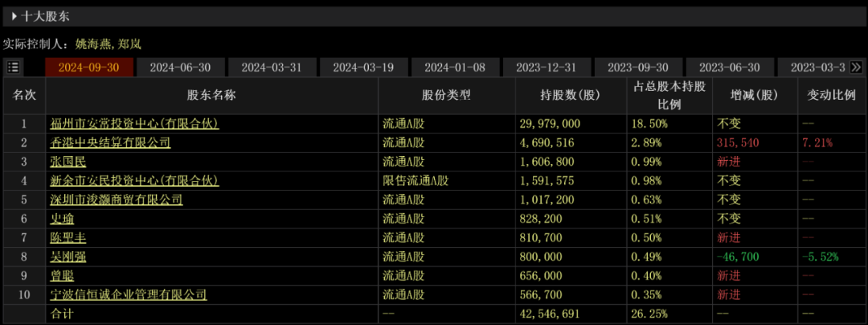Viewport: 868px width, 325px height.
Task: Open 宁波信恒诚企业管理有限公司 link
Action: tap(129, 294)
